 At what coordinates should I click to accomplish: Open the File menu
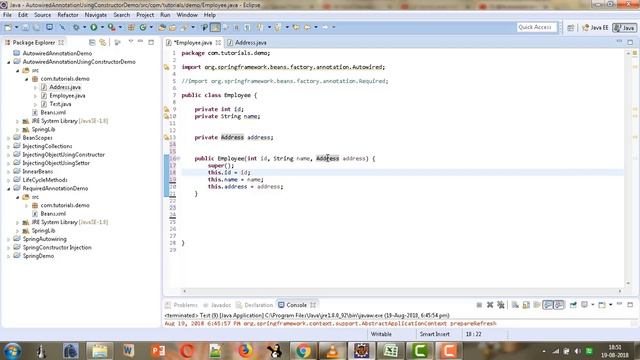pyautogui.click(x=7, y=15)
